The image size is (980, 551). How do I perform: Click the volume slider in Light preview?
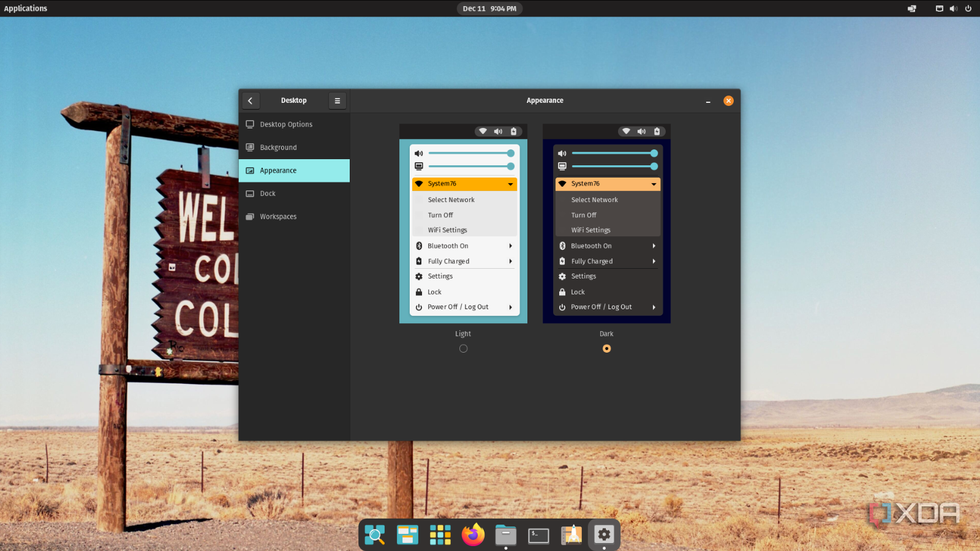[472, 153]
